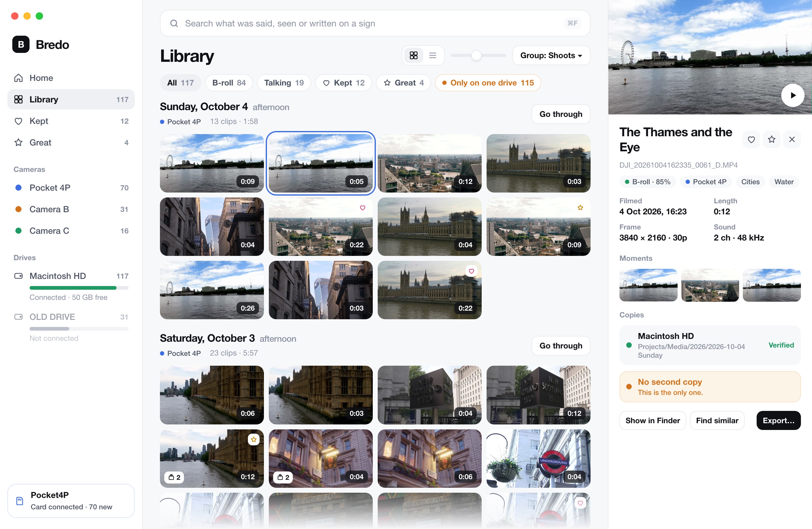
Task: Filter by Camera C
Action: point(71,231)
